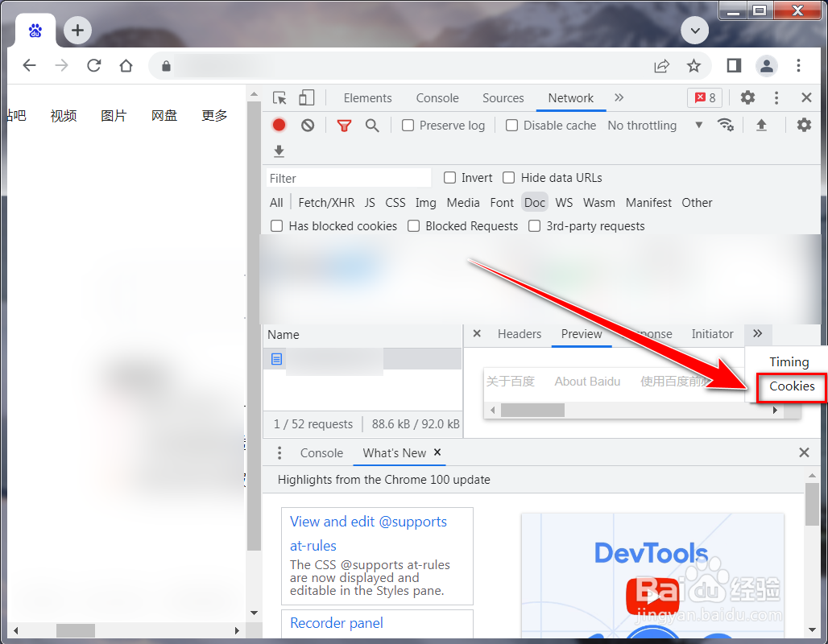Choose Timing from overflow menu
Image resolution: width=828 pixels, height=644 pixels.
tap(789, 362)
